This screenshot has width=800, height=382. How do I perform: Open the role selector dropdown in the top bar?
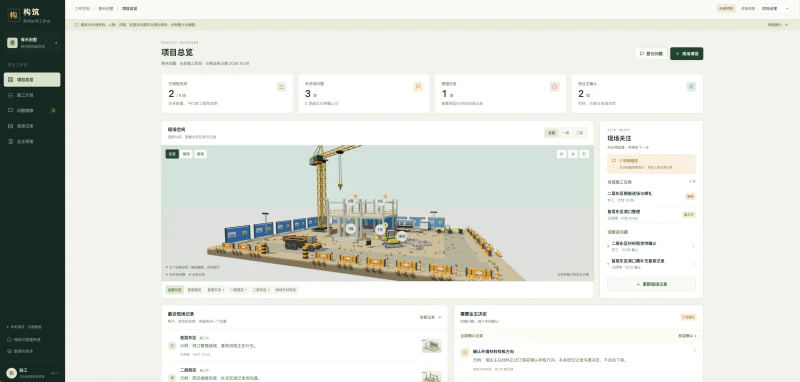click(x=773, y=8)
